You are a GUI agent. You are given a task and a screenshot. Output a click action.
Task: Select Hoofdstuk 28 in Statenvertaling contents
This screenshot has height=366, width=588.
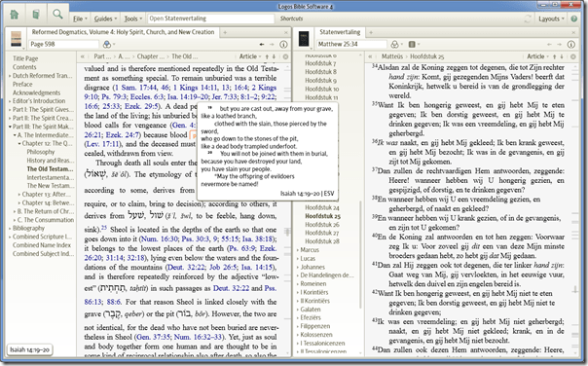tap(322, 241)
